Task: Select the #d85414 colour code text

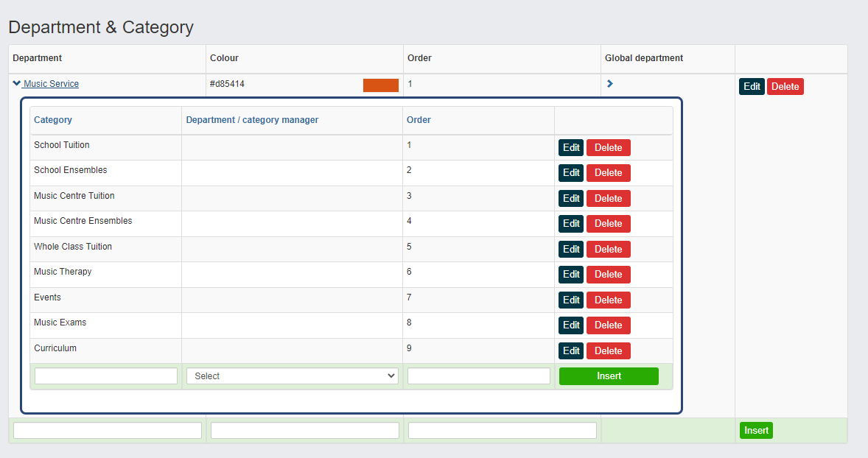Action: (227, 84)
